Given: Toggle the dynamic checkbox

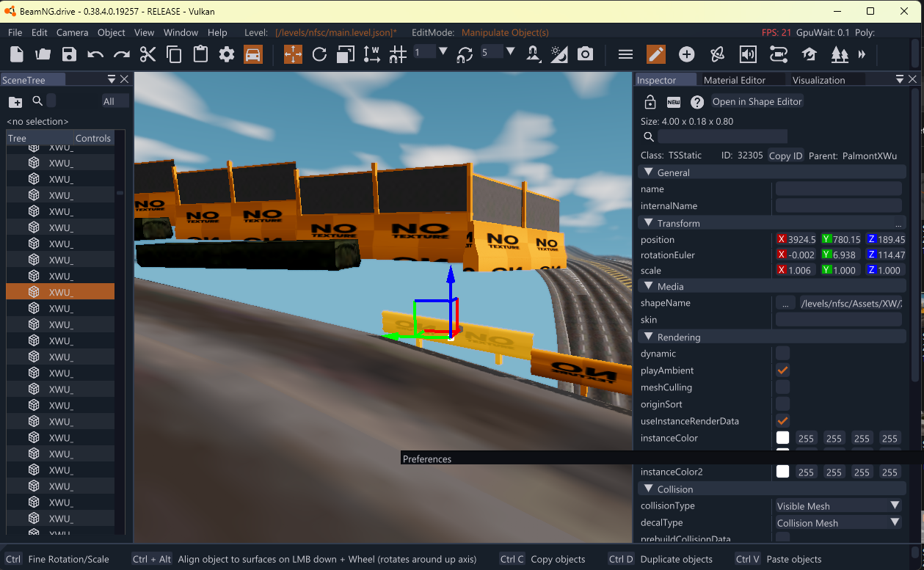Looking at the screenshot, I should (x=783, y=354).
